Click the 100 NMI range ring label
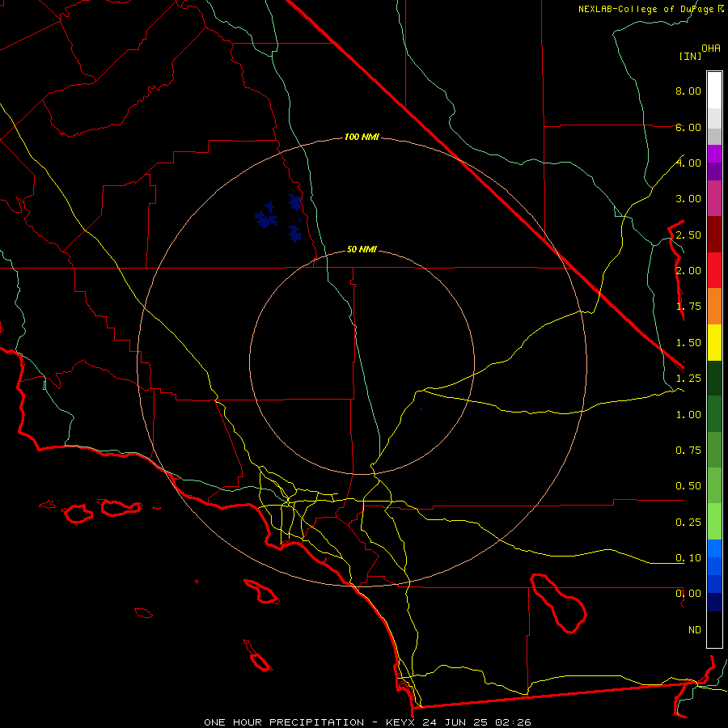This screenshot has width=728, height=728. [362, 137]
